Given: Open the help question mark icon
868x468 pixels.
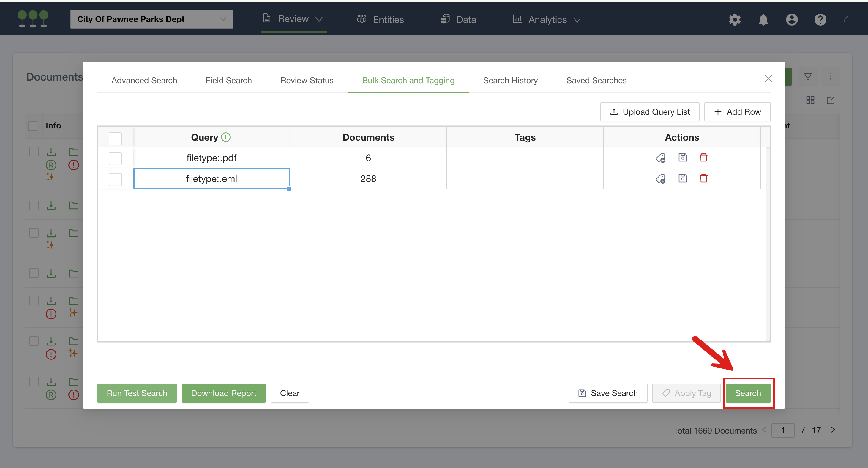Looking at the screenshot, I should [820, 20].
